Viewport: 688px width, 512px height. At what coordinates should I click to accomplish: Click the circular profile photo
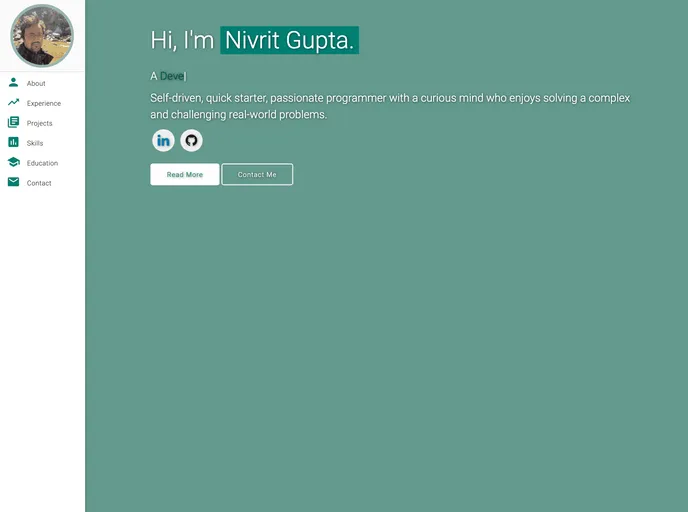pos(42,36)
